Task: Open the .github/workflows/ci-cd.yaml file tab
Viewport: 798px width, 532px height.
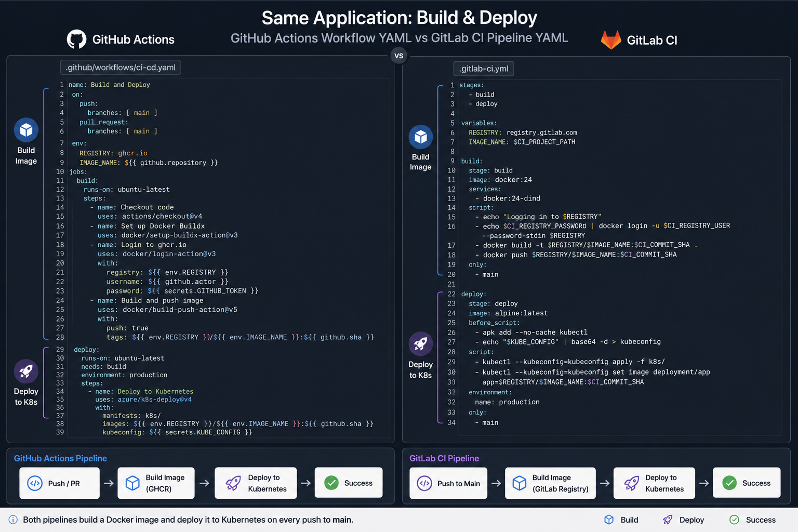Action: click(x=121, y=68)
